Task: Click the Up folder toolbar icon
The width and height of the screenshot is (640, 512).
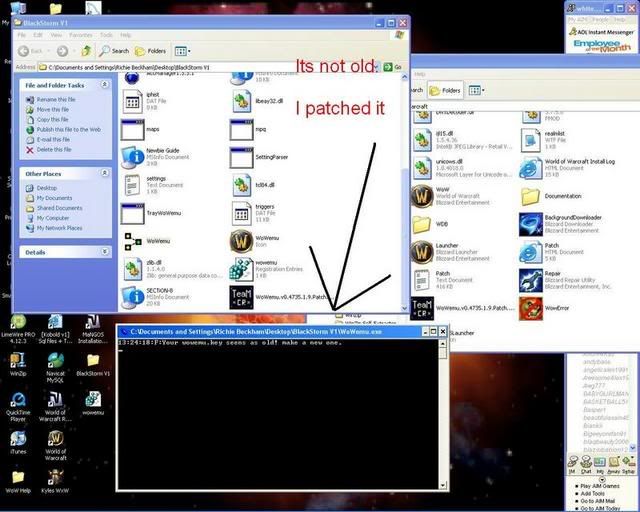Action: click(x=87, y=50)
